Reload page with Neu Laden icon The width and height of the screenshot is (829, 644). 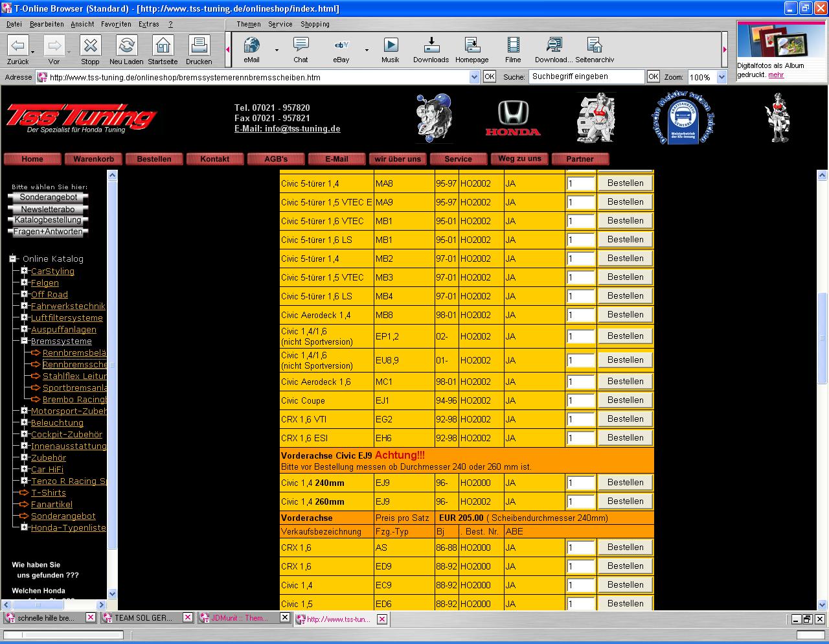pos(126,45)
